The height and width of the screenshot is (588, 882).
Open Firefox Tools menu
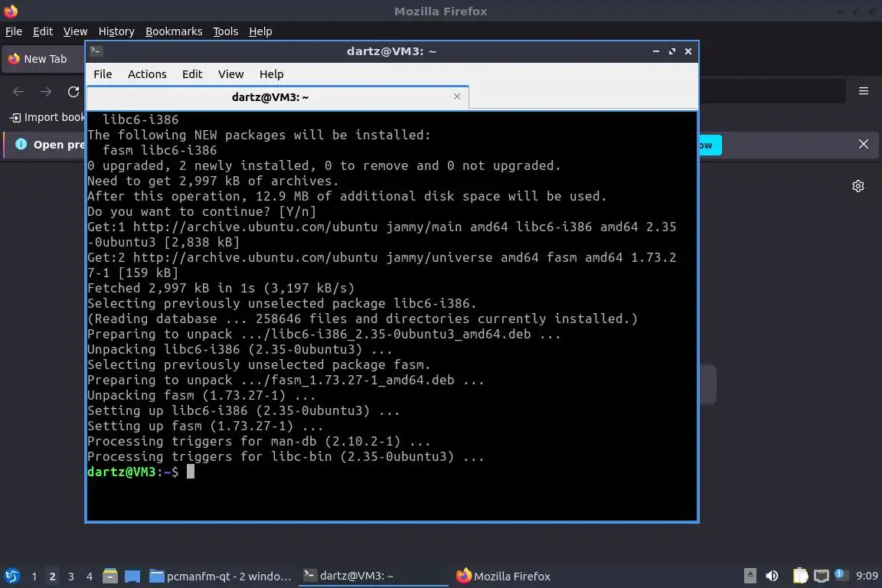pos(226,31)
